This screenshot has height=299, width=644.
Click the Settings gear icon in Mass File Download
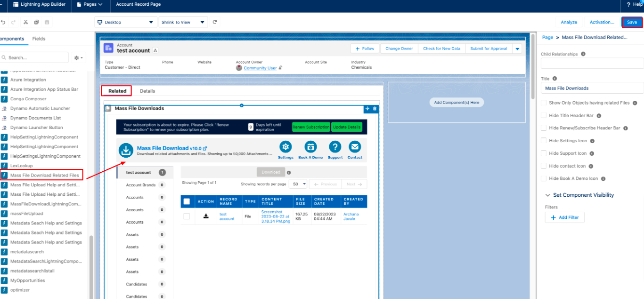285,147
